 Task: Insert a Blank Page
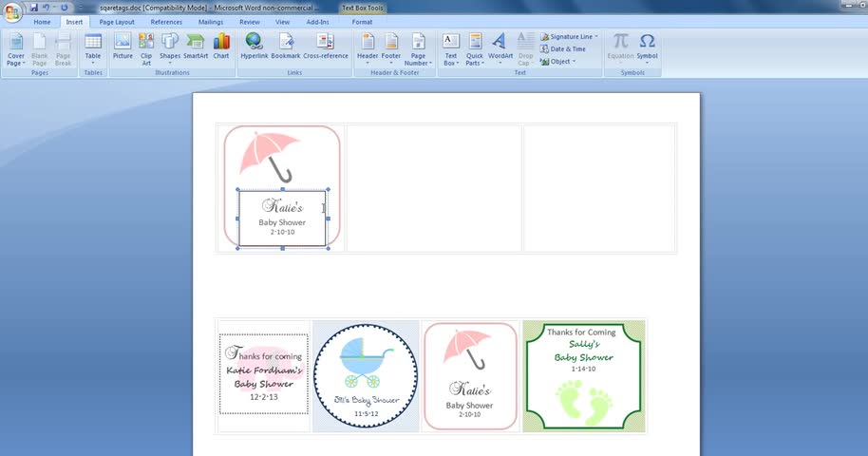click(x=39, y=49)
